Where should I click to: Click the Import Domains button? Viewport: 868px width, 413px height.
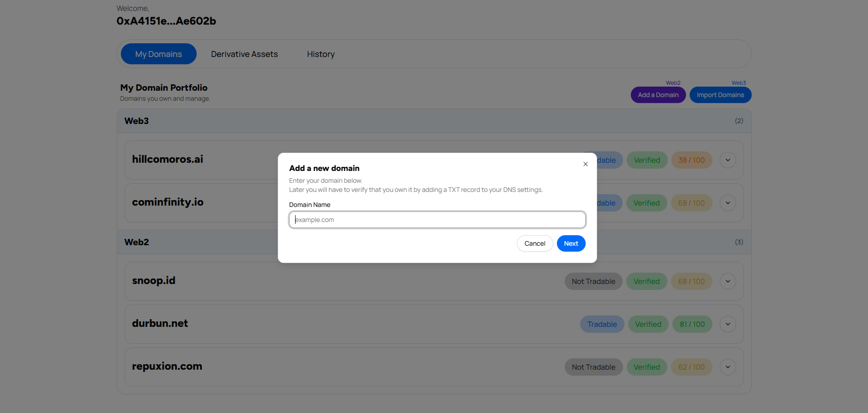click(x=720, y=95)
